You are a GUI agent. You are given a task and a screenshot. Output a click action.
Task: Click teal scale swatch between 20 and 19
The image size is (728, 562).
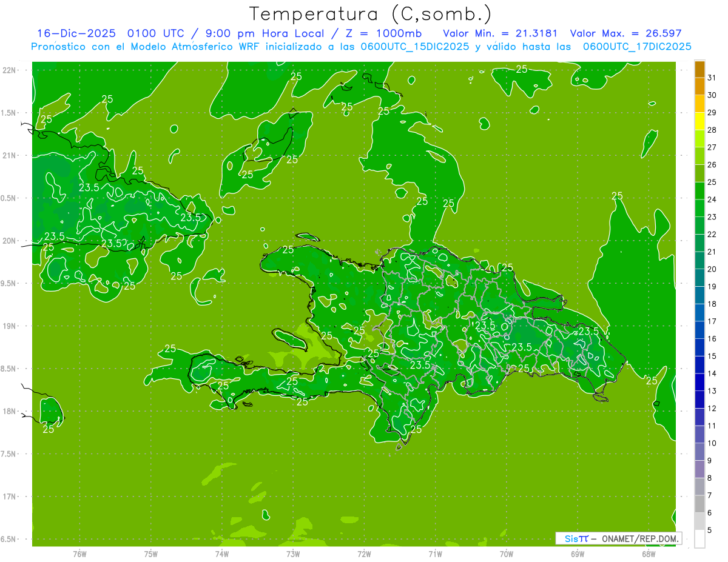tap(699, 278)
